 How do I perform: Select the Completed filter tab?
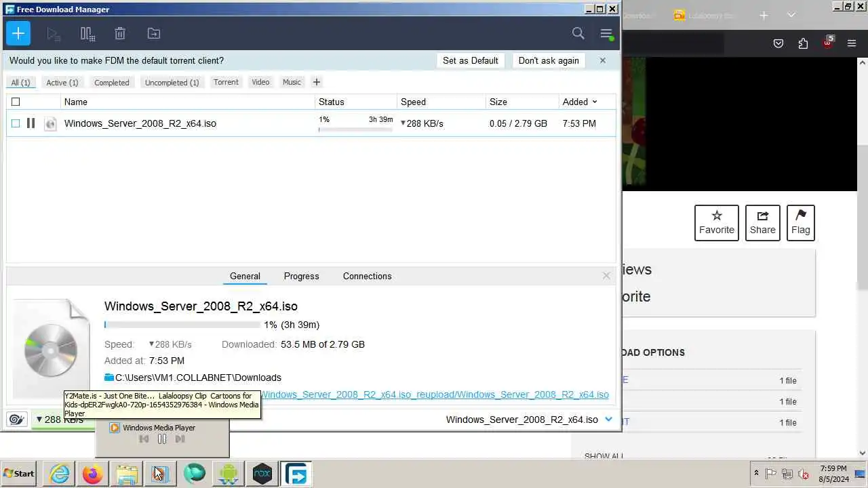[112, 82]
